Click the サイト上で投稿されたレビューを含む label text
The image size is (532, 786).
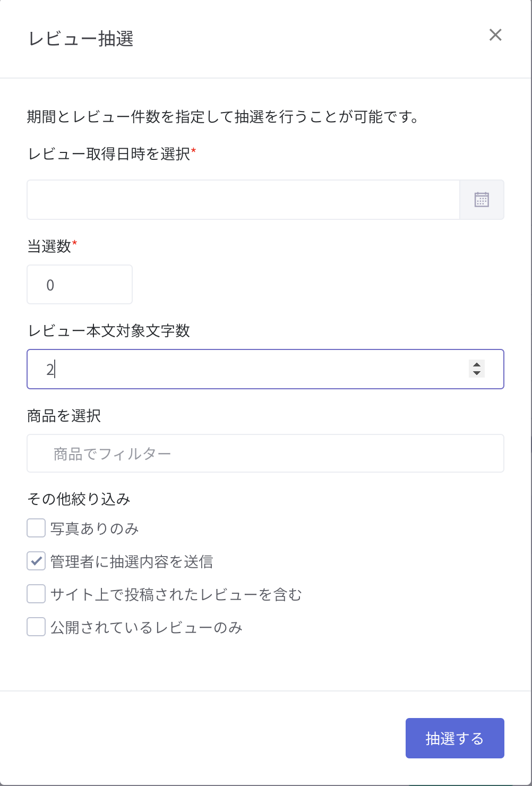[176, 594]
